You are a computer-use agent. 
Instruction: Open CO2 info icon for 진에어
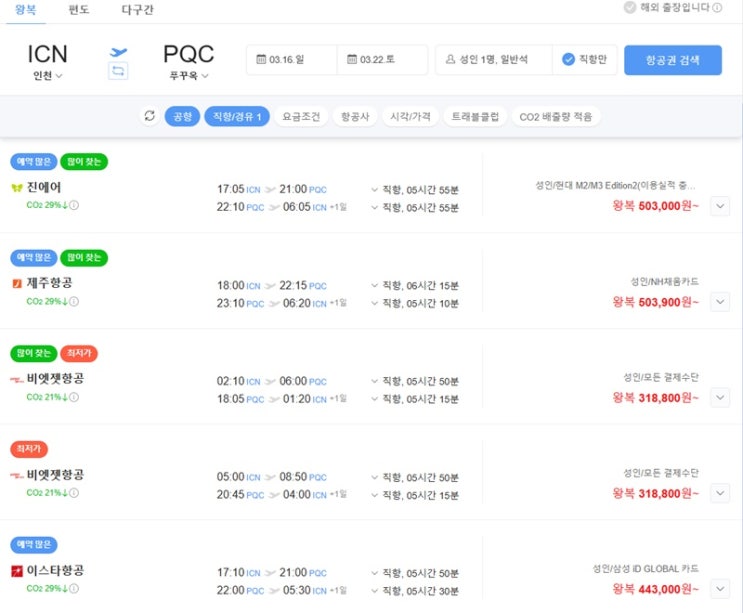point(74,205)
